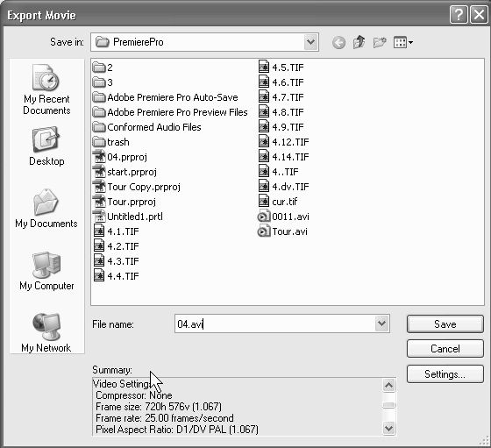Open the My Documents folder icon
Image resolution: width=491 pixels, height=448 pixels.
click(46, 209)
